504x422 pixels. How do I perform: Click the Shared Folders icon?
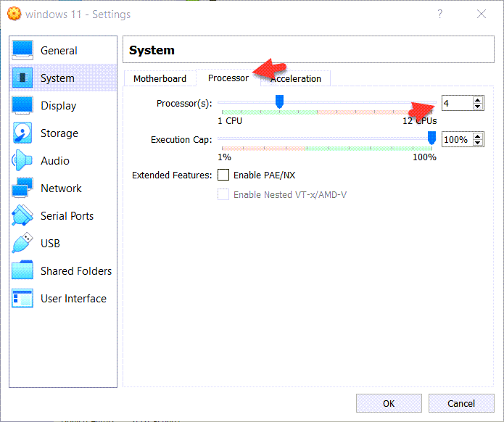point(22,271)
